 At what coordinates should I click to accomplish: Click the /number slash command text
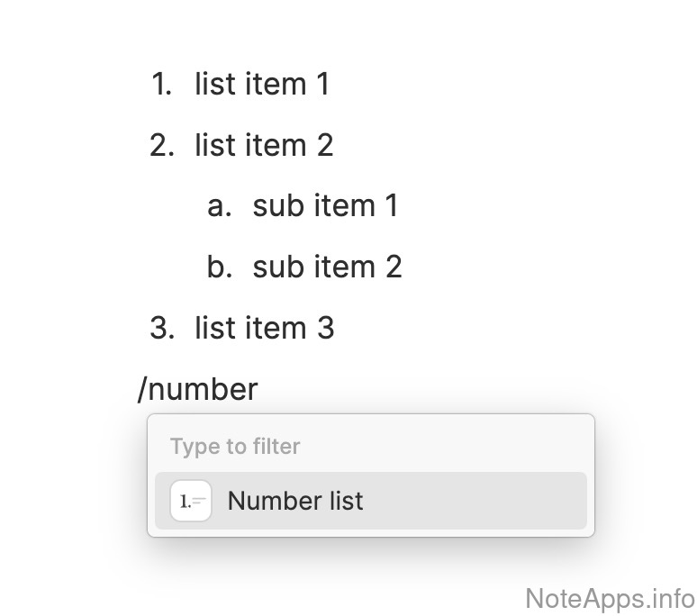(198, 390)
